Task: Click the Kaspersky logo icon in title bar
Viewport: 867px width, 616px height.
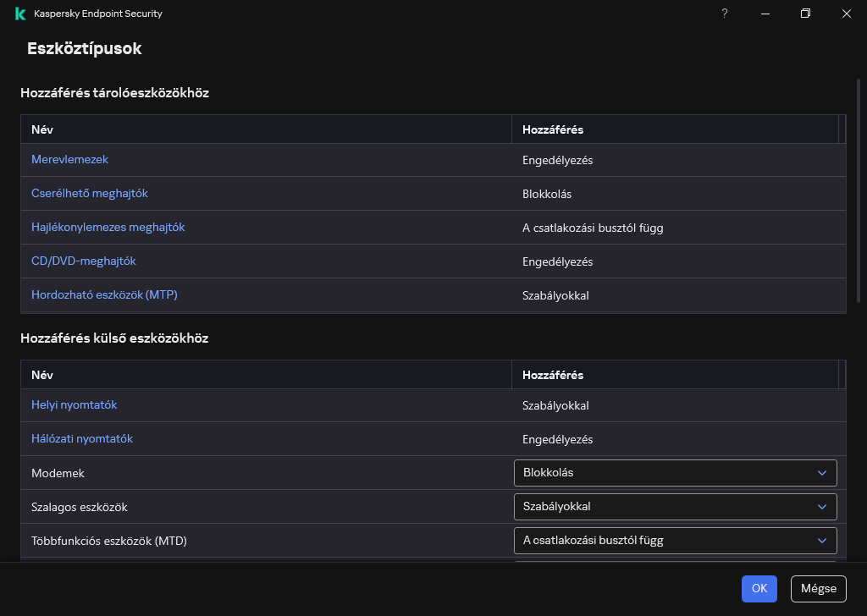Action: [20, 14]
